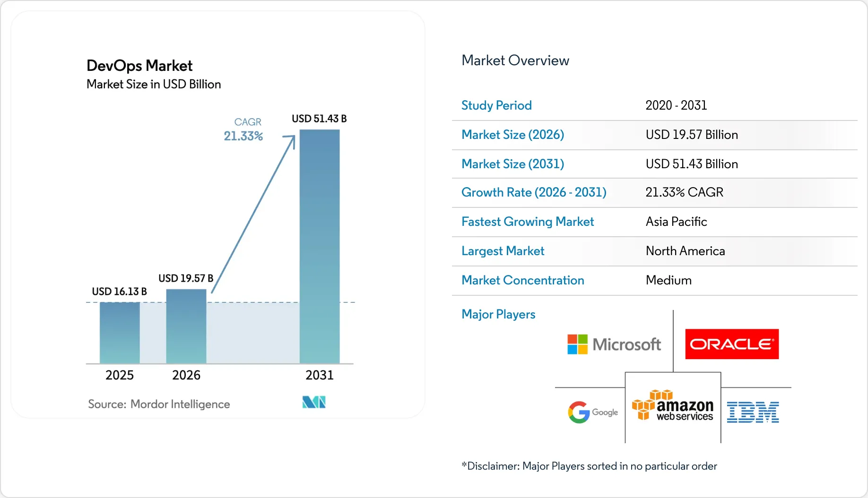The width and height of the screenshot is (868, 498).
Task: Click the IBM logo
Action: [x=753, y=412]
